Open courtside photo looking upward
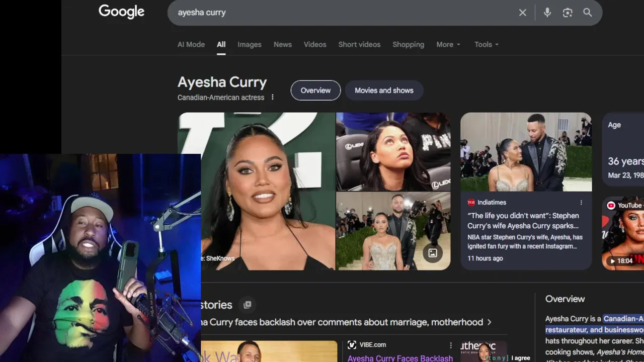 tap(393, 152)
